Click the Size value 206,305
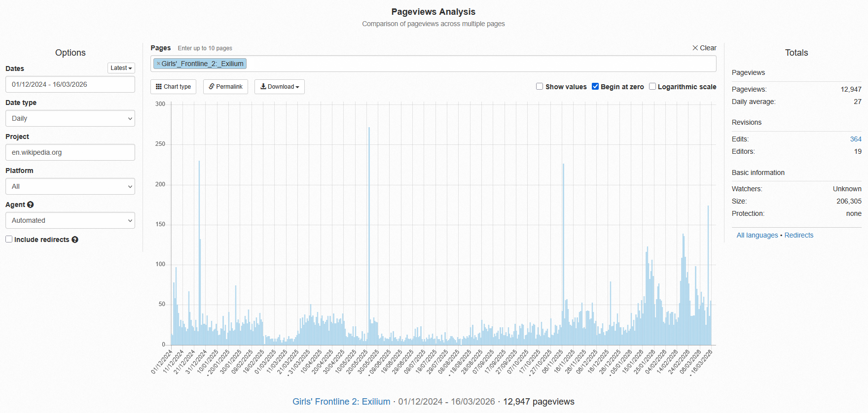Image resolution: width=868 pixels, height=413 pixels. coord(849,201)
